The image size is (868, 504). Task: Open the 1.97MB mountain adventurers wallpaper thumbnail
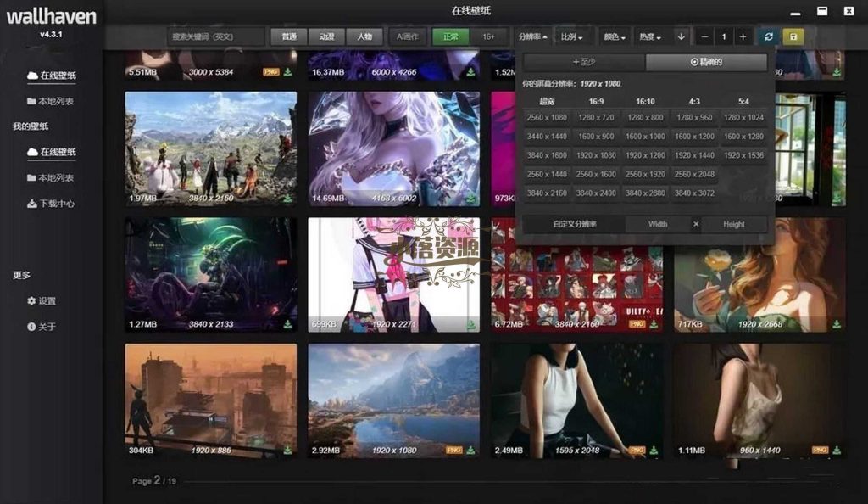click(x=211, y=148)
